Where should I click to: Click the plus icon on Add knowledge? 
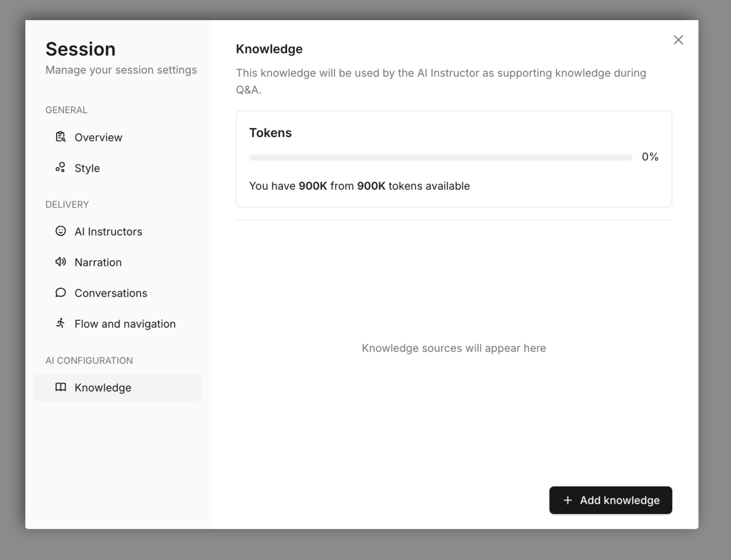(x=567, y=500)
